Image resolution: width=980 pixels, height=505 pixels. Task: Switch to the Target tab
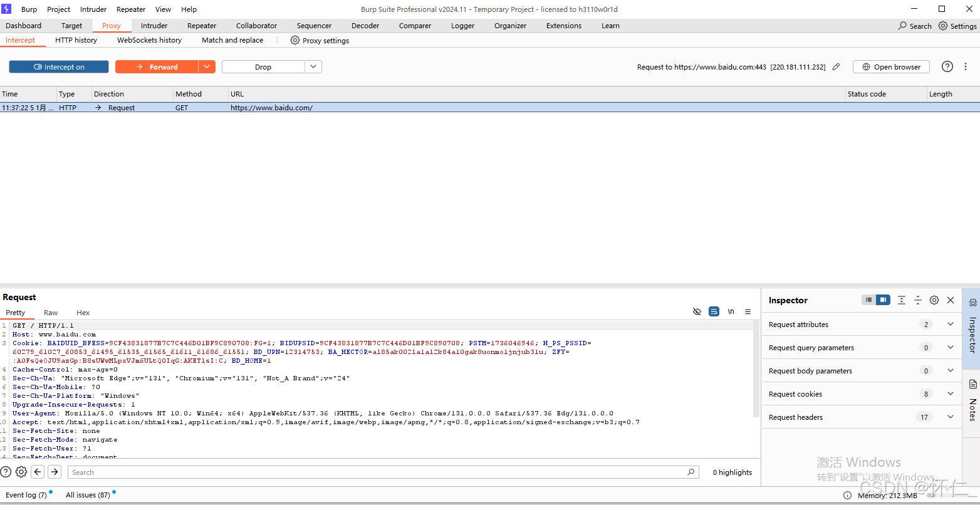point(71,26)
